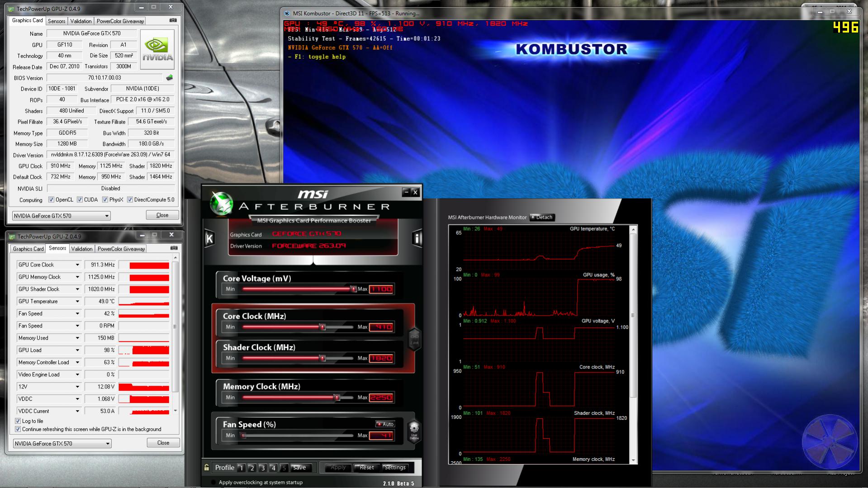Select Profile 4 slot in Afterburner
This screenshot has height=488, width=868.
tap(273, 468)
